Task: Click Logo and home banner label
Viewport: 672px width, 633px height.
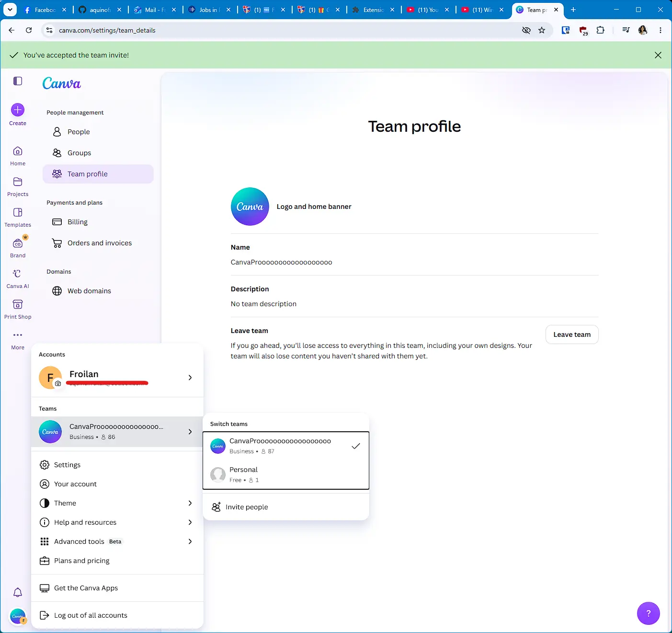Action: (314, 207)
